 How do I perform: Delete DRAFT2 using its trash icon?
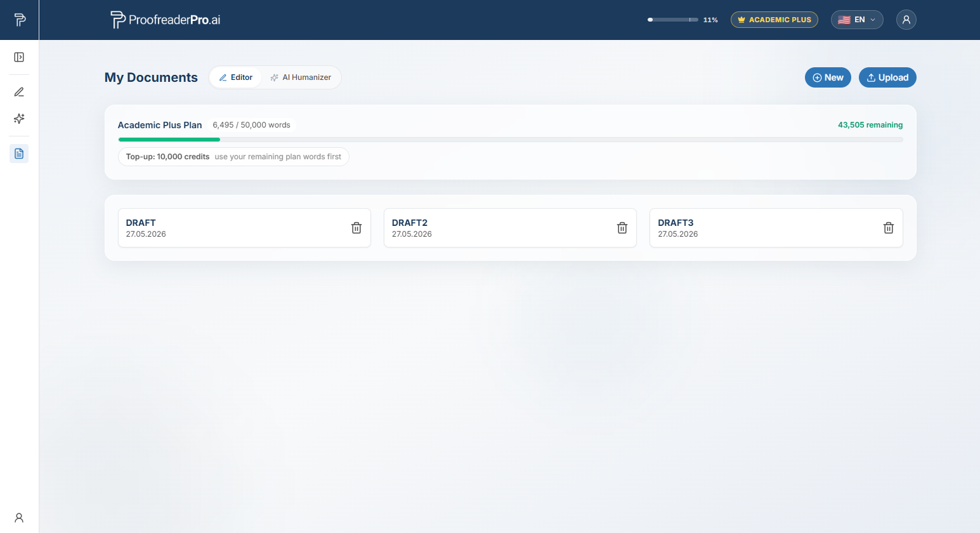pyautogui.click(x=622, y=228)
